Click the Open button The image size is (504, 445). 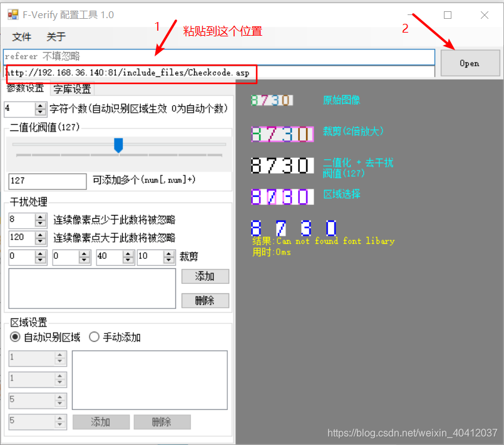tap(470, 63)
